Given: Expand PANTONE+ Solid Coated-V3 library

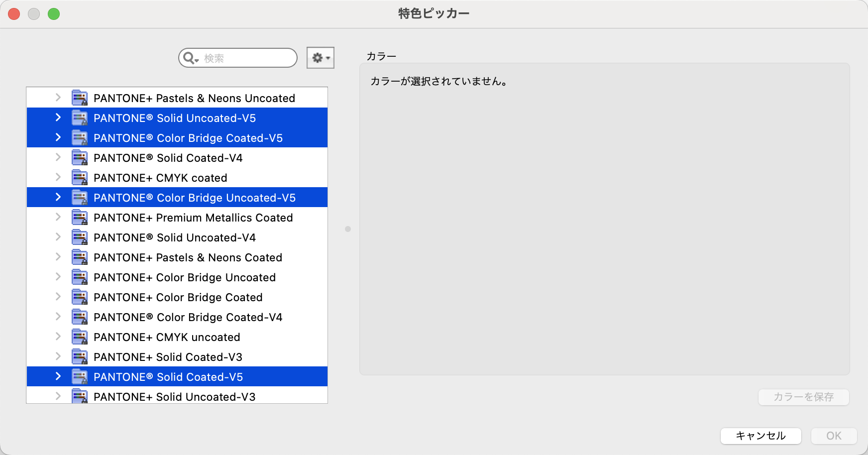Looking at the screenshot, I should tap(58, 356).
